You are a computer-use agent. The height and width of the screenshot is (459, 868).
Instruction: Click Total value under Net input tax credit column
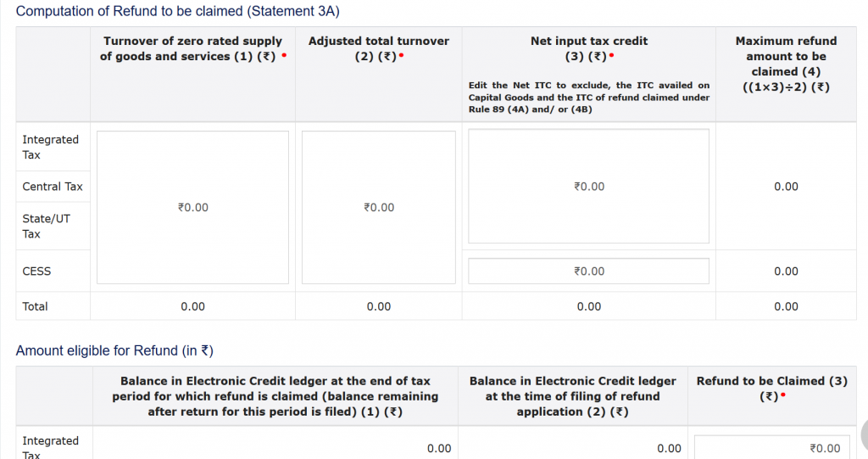[589, 306]
